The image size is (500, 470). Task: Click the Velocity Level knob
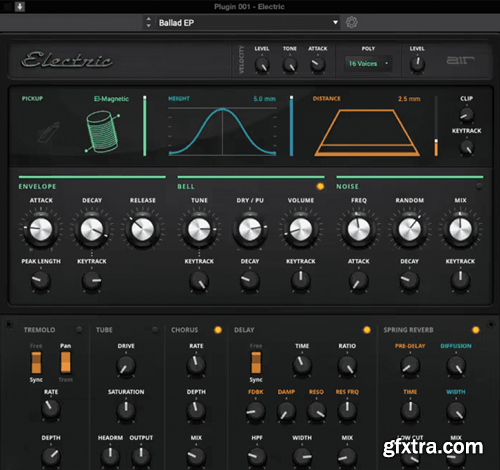coord(262,65)
